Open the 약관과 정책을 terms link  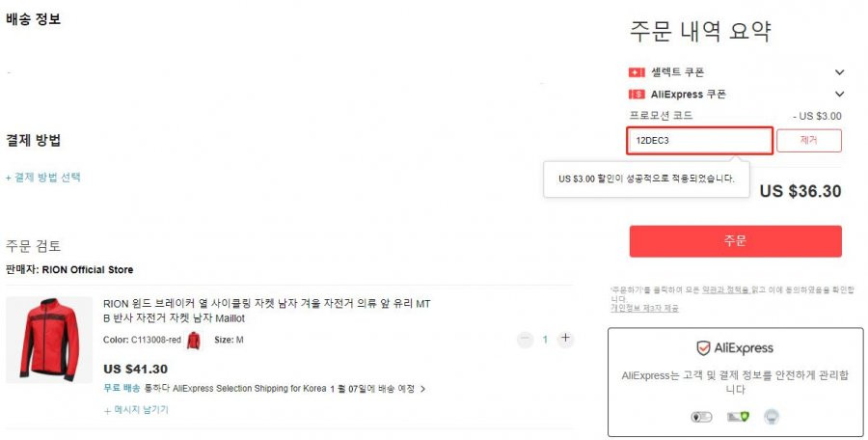[x=726, y=289]
